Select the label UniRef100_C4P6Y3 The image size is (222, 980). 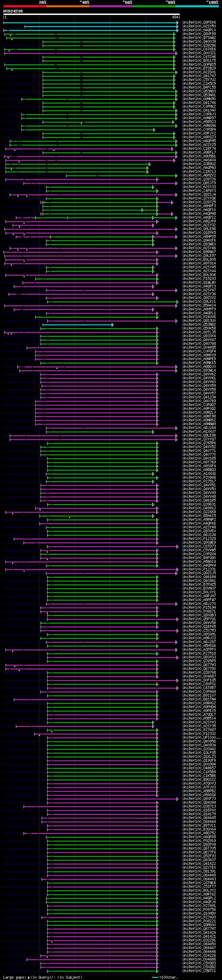pos(199,191)
